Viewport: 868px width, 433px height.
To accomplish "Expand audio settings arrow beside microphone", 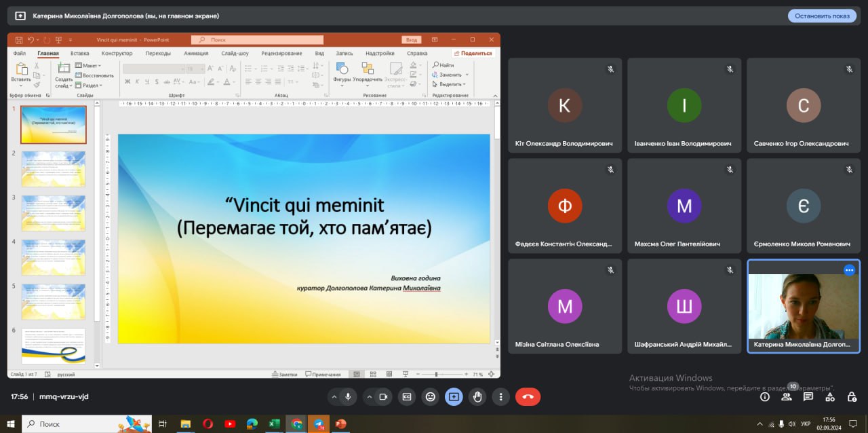I will pos(334,396).
